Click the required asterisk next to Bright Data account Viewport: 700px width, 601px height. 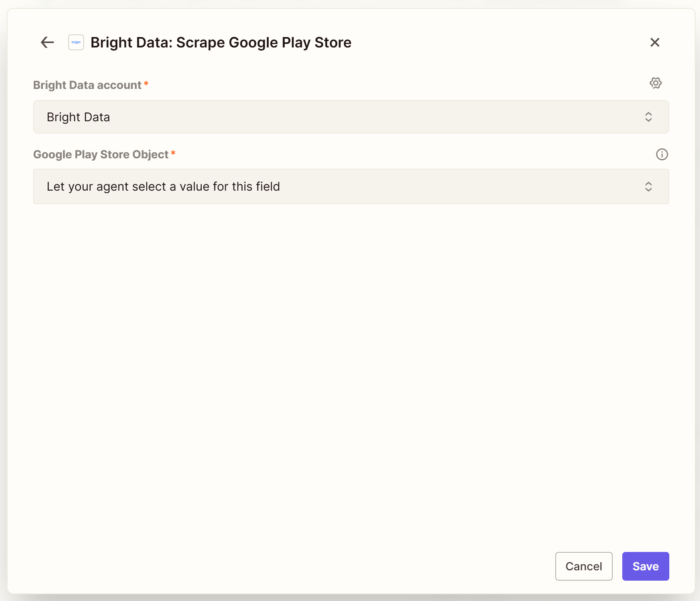[x=146, y=84]
